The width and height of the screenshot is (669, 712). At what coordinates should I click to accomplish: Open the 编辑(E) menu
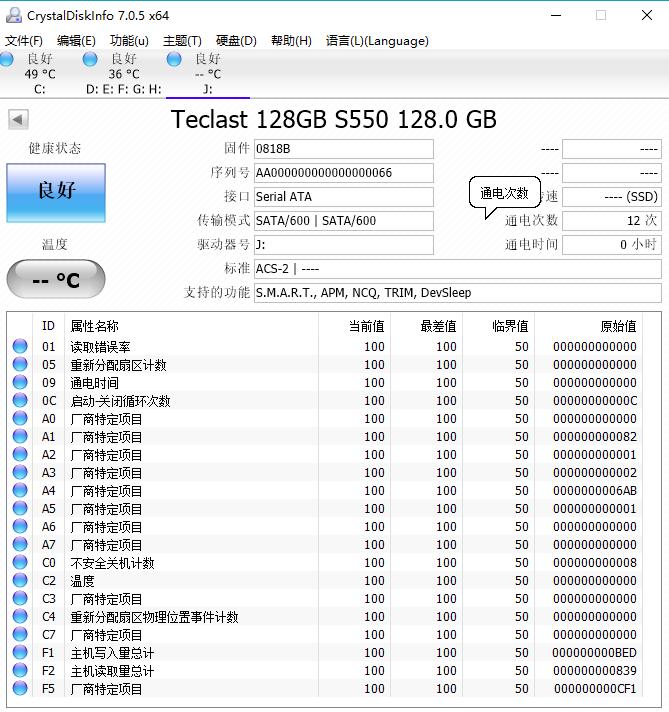pyautogui.click(x=76, y=41)
